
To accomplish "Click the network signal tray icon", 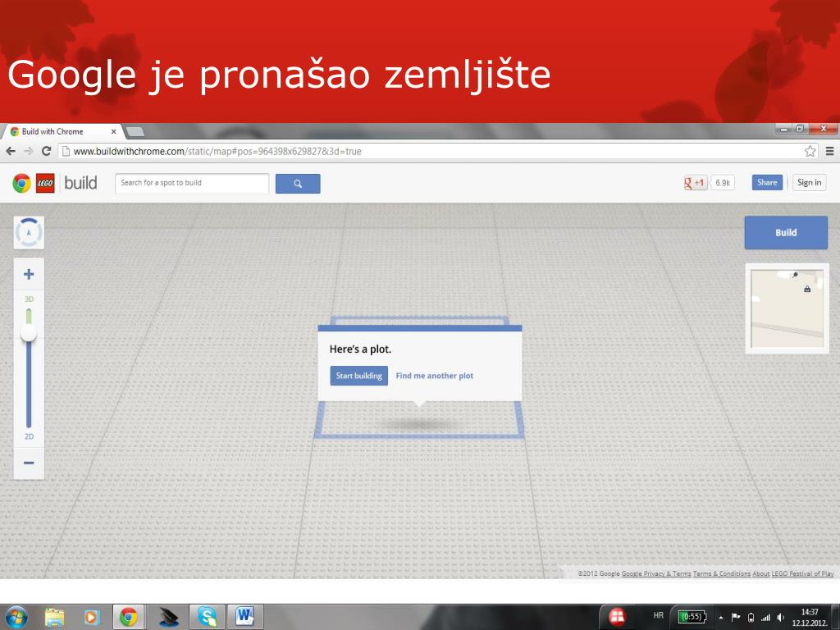I will point(766,618).
